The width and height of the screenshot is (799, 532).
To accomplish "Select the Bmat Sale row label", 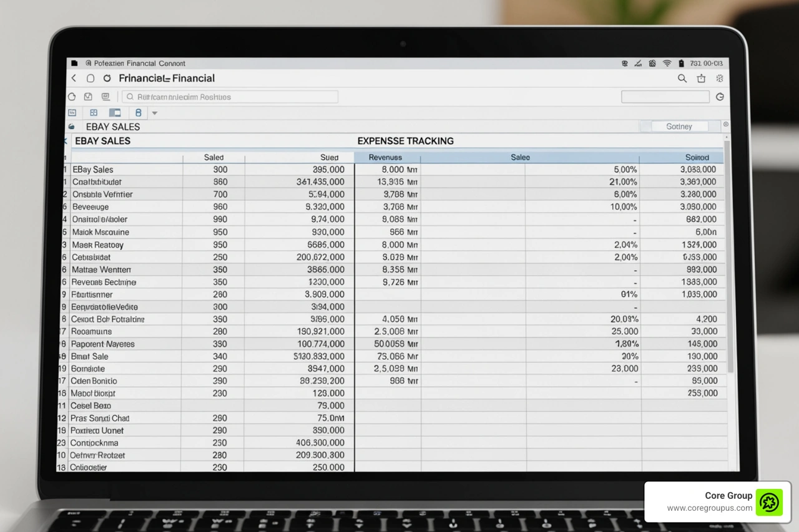I will point(89,357).
